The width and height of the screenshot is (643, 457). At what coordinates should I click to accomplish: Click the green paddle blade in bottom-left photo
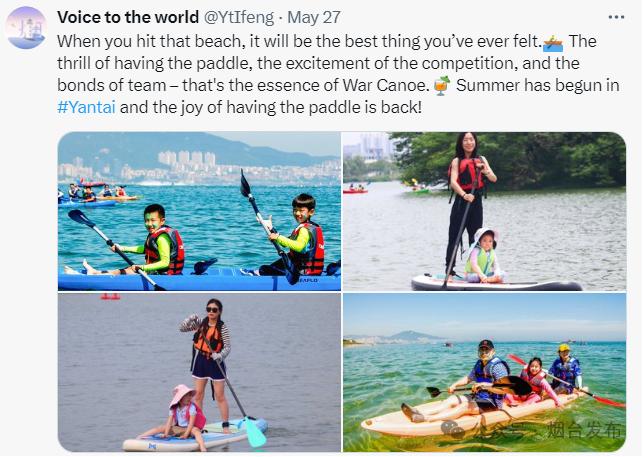(x=256, y=433)
